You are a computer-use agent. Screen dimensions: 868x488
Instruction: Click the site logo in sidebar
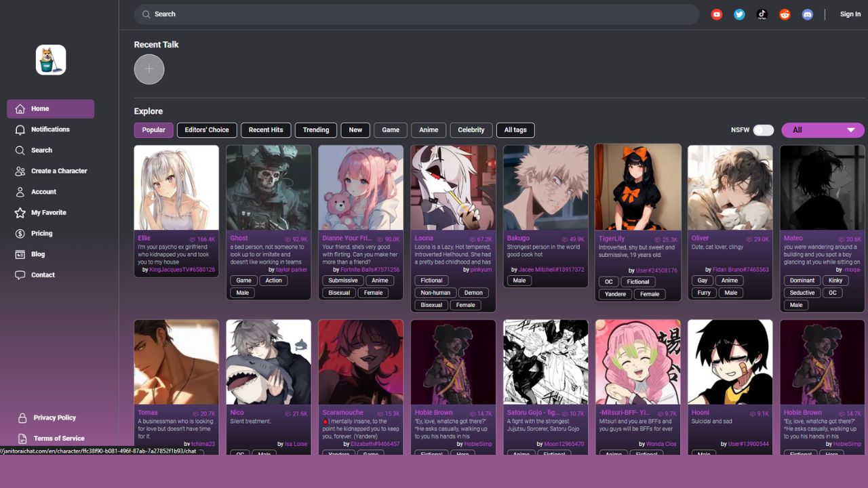(51, 60)
